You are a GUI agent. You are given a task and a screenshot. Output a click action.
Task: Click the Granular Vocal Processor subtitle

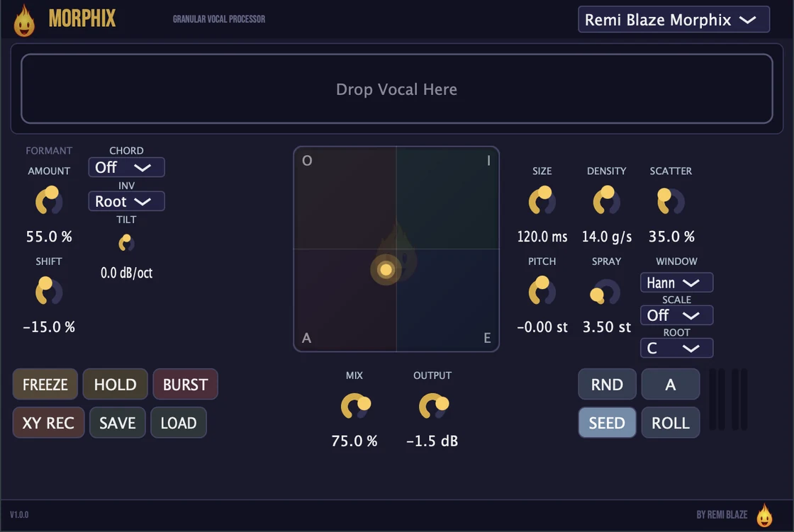219,19
